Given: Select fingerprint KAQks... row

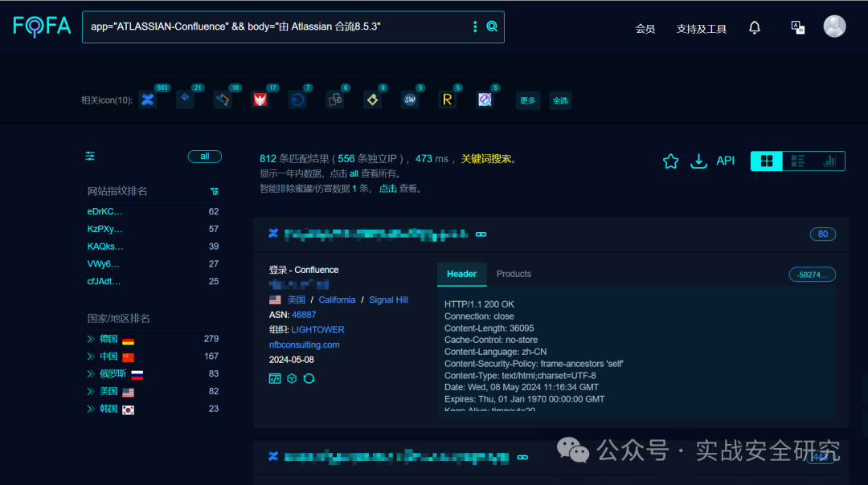Looking at the screenshot, I should coord(153,247).
